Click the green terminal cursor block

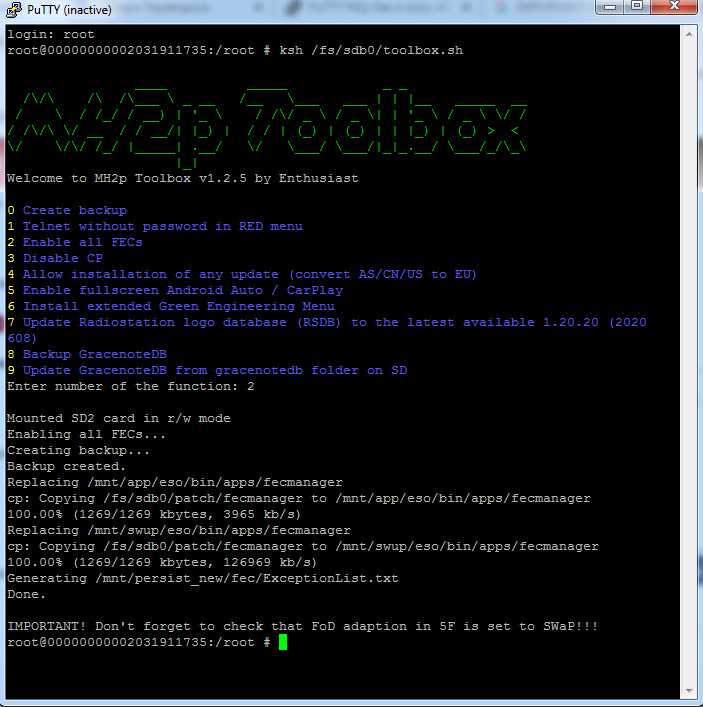(x=283, y=642)
